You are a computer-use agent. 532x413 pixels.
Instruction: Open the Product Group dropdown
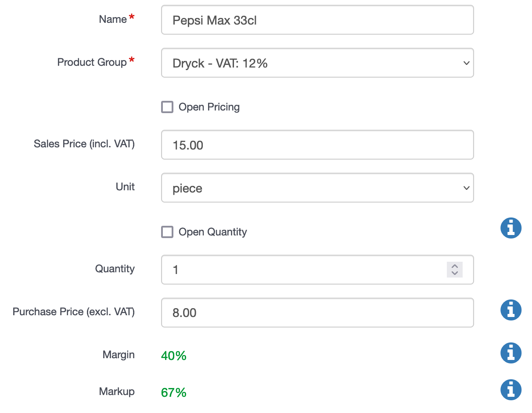click(317, 63)
